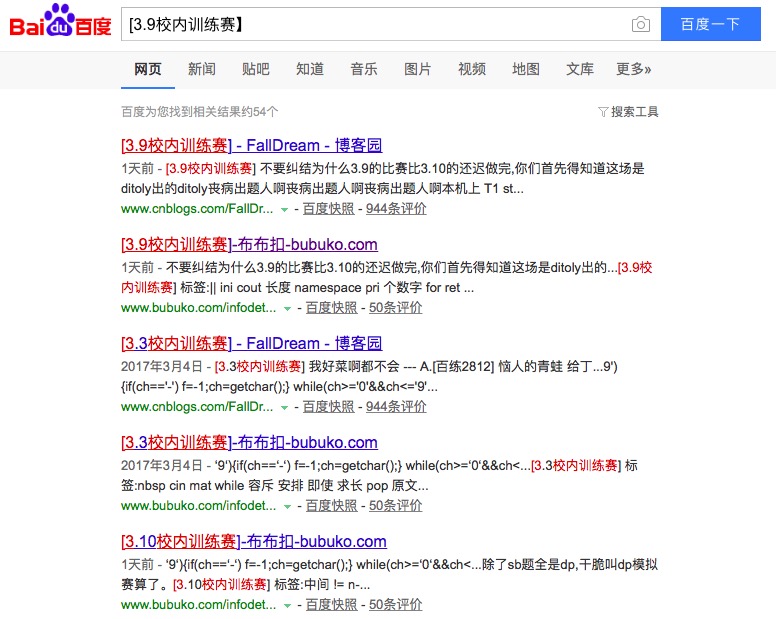Image resolution: width=776 pixels, height=619 pixels.
Task: Switch to the 图片 tab
Action: coord(418,69)
